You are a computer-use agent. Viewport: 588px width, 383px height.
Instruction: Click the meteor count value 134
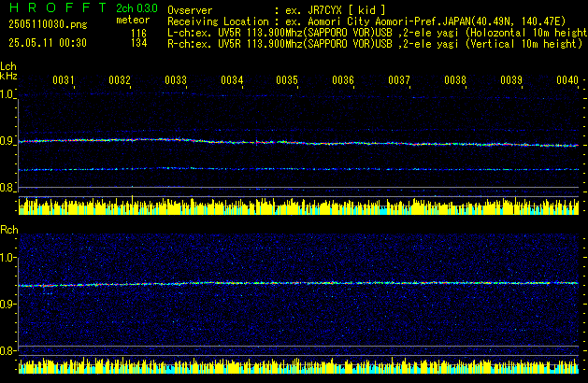[x=138, y=43]
